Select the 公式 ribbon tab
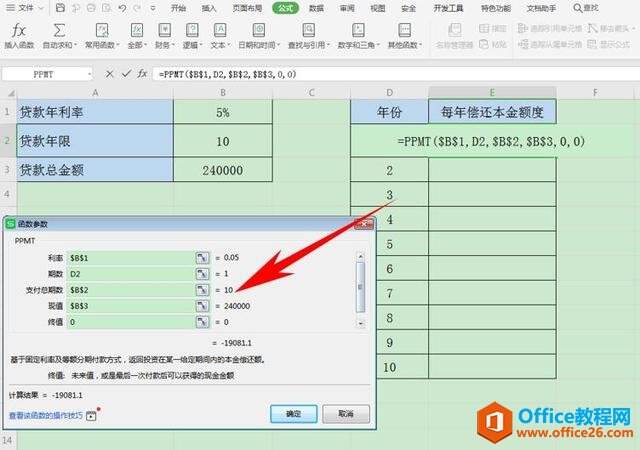This screenshot has height=450, width=640. click(285, 8)
